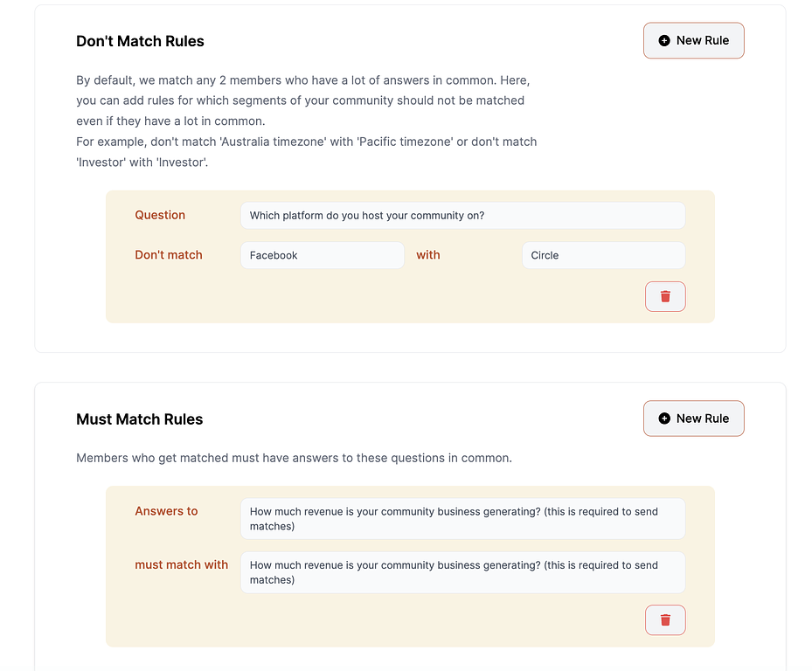Click the 'Question' field label
Image resolution: width=812 pixels, height=671 pixels.
(160, 215)
